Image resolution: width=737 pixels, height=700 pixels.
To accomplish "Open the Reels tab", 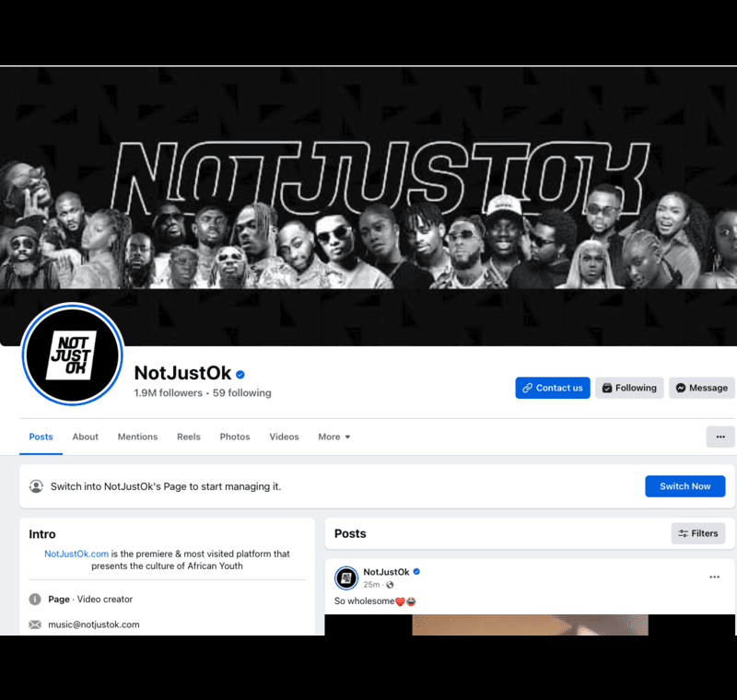I will coord(189,437).
